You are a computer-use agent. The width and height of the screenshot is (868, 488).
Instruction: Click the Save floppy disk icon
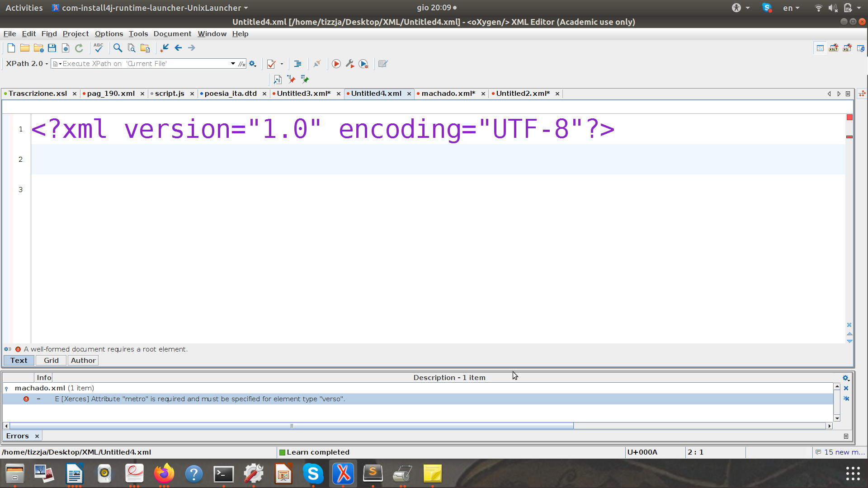[x=52, y=48]
